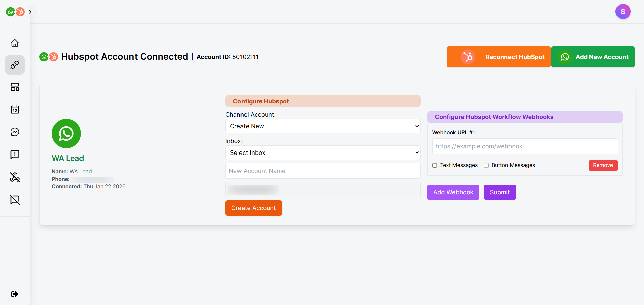Click the webhook-off icon in sidebar
The height and width of the screenshot is (305, 644).
tap(15, 177)
